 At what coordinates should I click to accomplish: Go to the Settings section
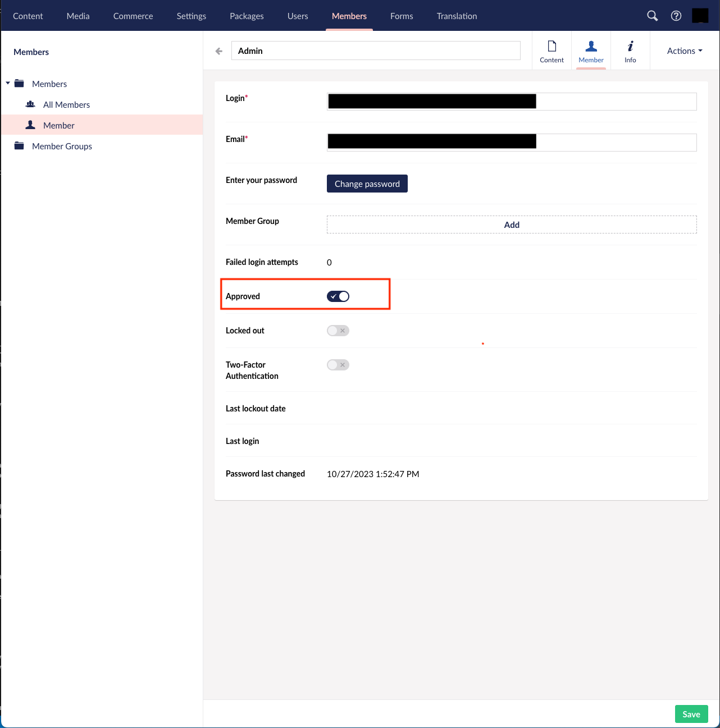(191, 16)
